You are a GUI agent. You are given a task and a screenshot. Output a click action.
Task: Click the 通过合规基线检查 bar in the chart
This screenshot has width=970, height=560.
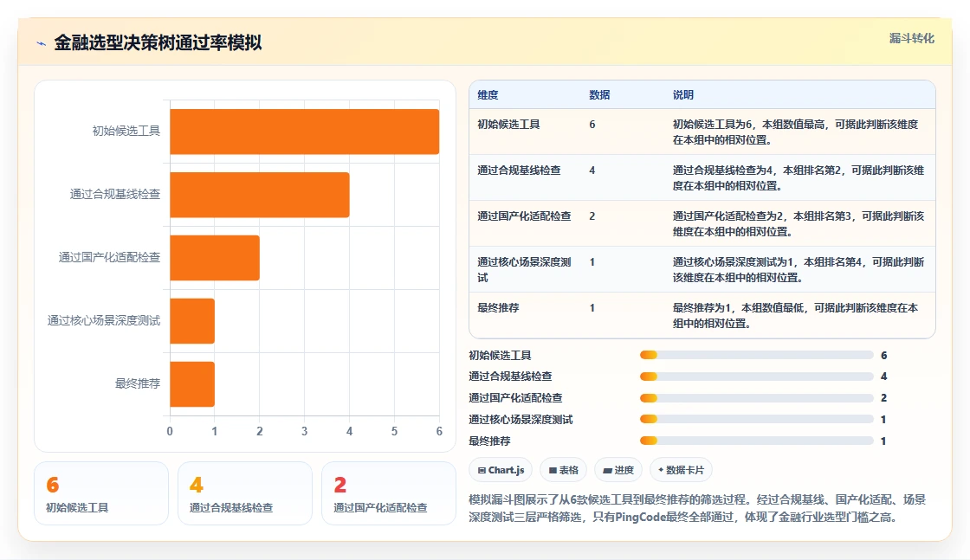(x=260, y=195)
